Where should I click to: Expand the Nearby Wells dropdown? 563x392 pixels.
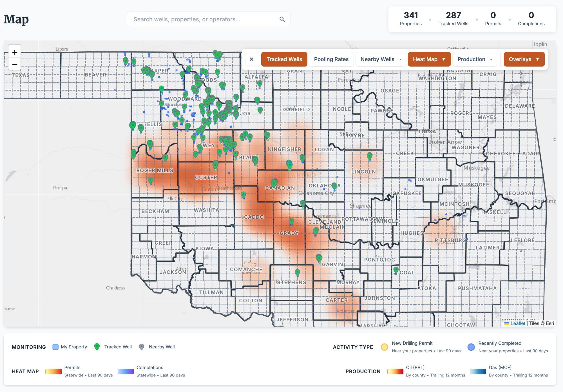[x=380, y=59]
